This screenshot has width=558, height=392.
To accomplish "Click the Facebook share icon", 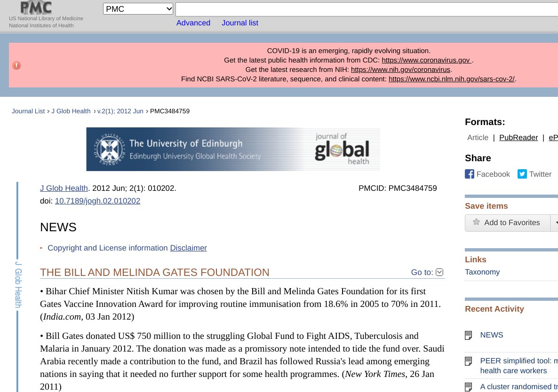I will click(470, 174).
